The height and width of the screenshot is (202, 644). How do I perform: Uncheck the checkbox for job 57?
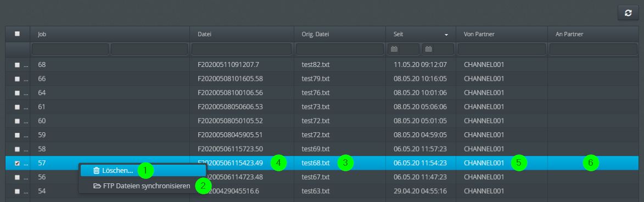tap(17, 164)
